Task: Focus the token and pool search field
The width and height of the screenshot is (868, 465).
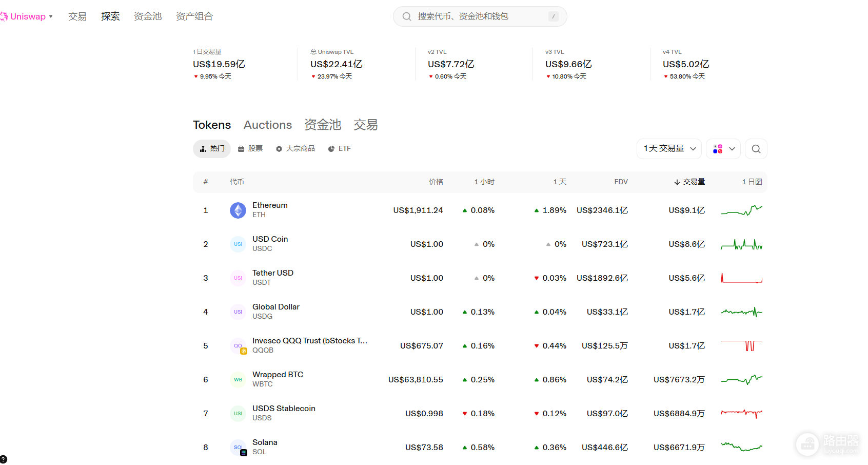Action: (480, 16)
